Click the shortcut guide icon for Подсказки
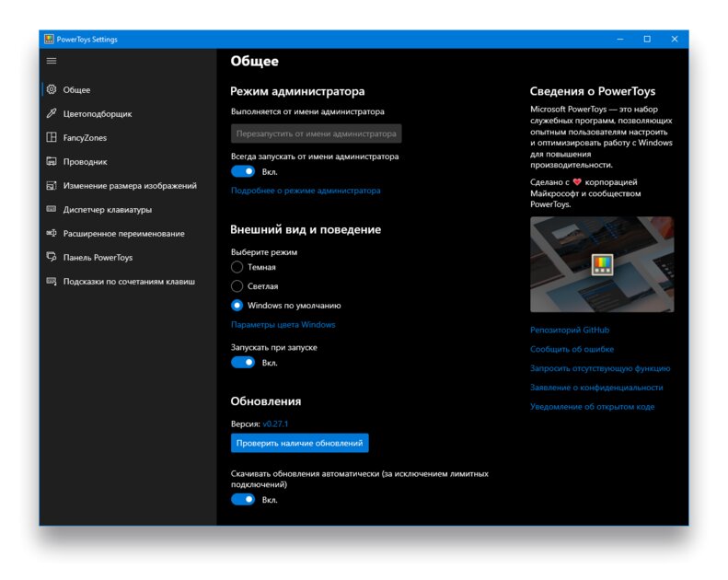The image size is (728, 580). pos(52,281)
